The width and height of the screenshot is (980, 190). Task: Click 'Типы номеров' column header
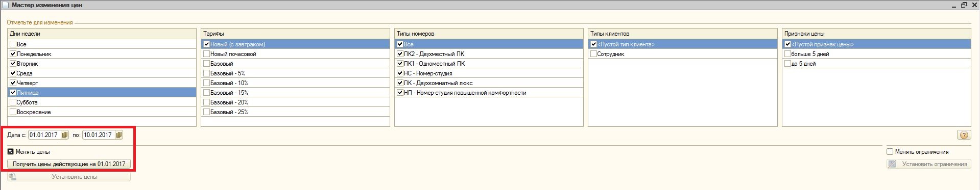[x=489, y=34]
